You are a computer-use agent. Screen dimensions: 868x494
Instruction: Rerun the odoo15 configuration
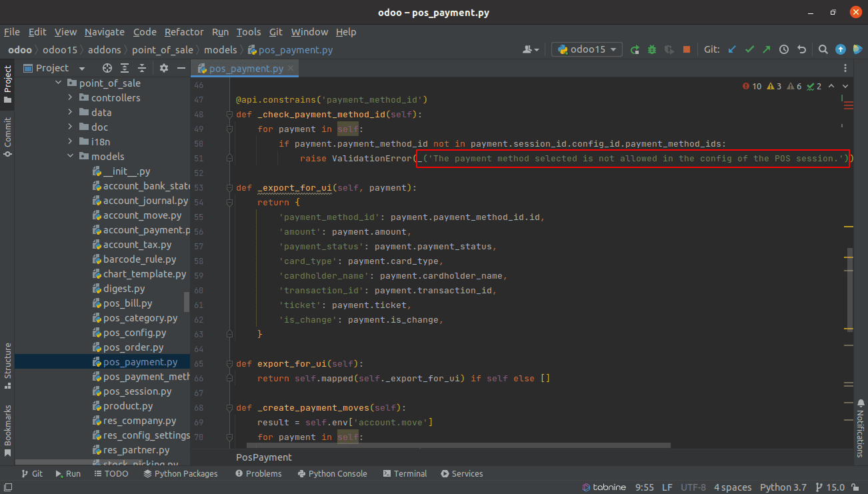click(635, 49)
